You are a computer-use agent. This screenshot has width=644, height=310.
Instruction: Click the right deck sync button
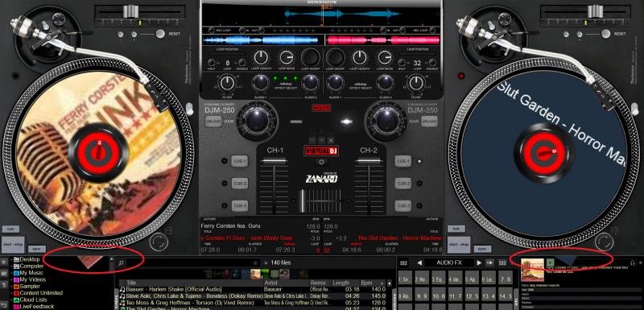(482, 249)
